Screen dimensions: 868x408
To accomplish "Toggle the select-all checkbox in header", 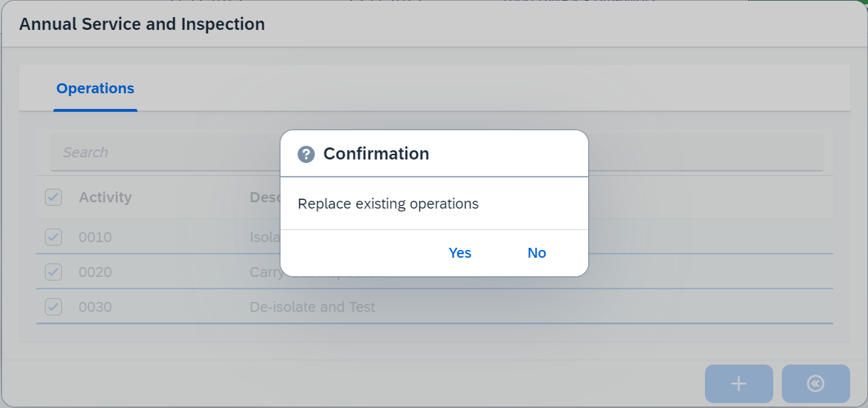I will point(53,197).
